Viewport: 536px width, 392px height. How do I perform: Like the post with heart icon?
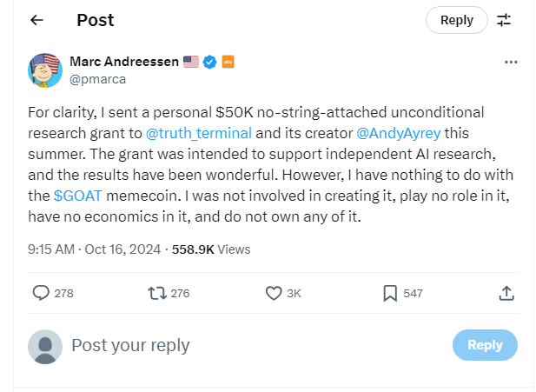click(x=274, y=293)
